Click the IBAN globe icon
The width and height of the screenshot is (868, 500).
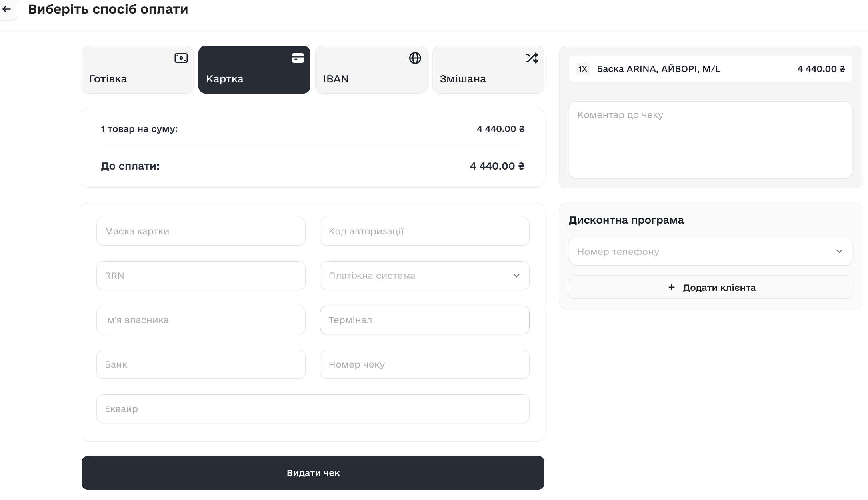click(x=415, y=58)
